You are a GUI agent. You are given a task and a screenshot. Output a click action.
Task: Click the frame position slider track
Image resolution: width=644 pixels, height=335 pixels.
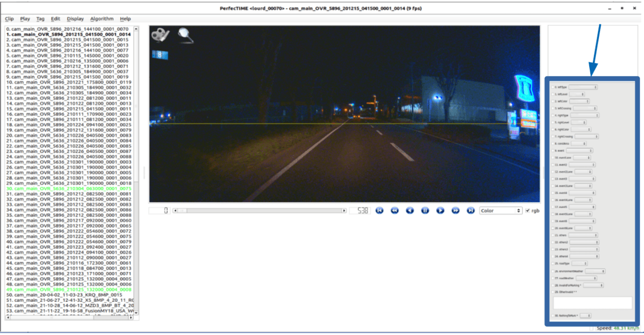pyautogui.click(x=259, y=211)
